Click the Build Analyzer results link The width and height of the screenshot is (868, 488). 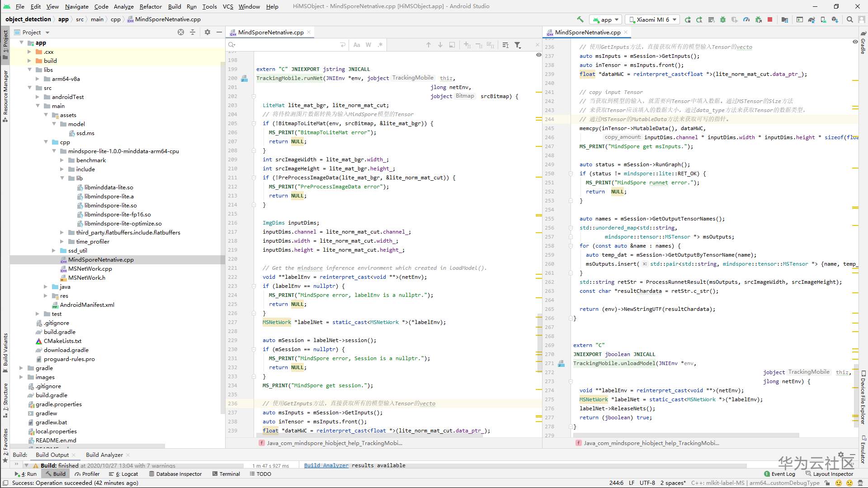[326, 465]
